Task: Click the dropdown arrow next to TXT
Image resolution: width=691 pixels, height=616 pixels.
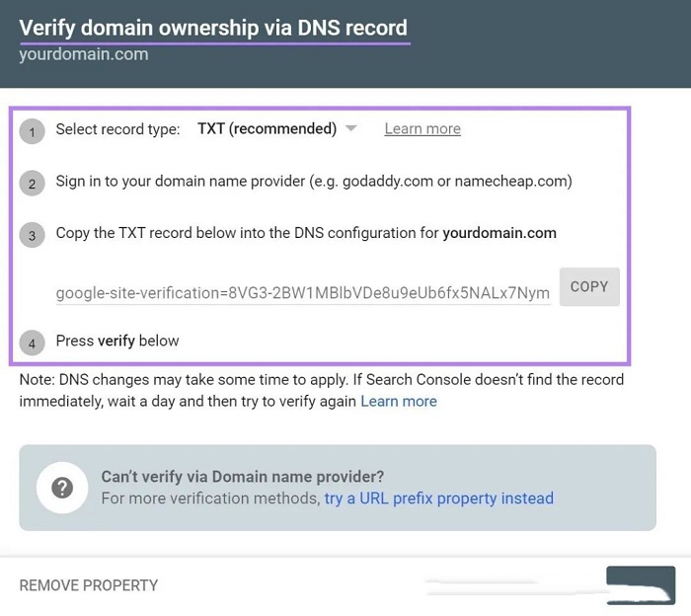Action: pyautogui.click(x=350, y=128)
